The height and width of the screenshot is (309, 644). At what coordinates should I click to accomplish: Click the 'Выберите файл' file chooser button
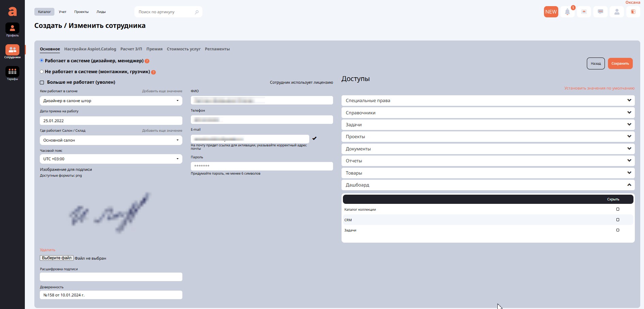[x=57, y=258]
